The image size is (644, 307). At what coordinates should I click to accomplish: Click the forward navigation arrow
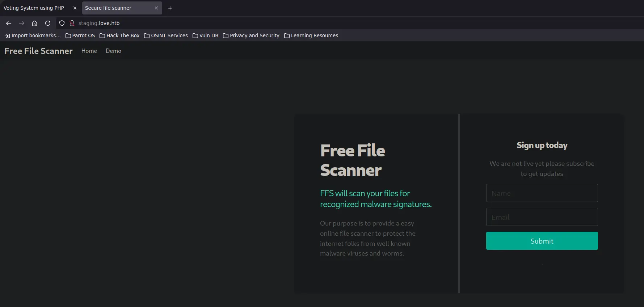click(22, 23)
